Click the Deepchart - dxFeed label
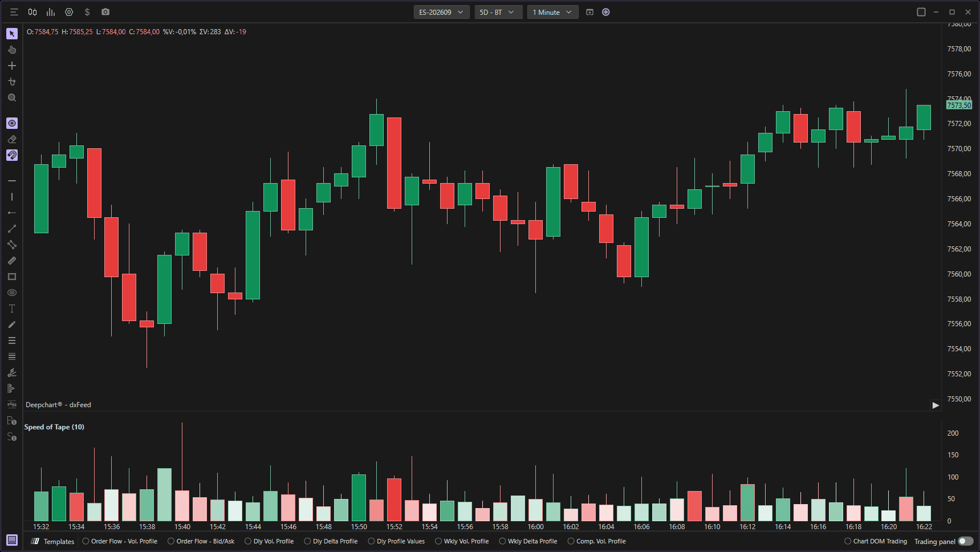 pyautogui.click(x=58, y=405)
